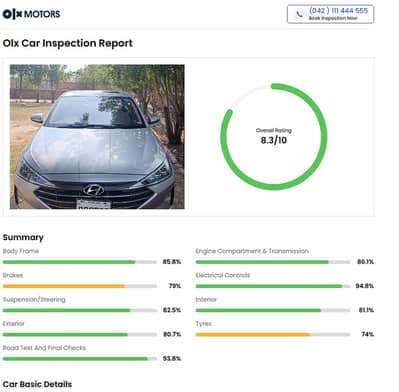
Task: Click the 'Overall Rating' caption
Action: tap(274, 130)
